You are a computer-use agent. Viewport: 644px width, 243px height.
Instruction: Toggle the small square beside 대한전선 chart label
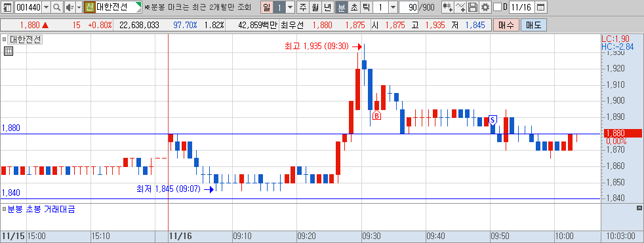pos(4,40)
